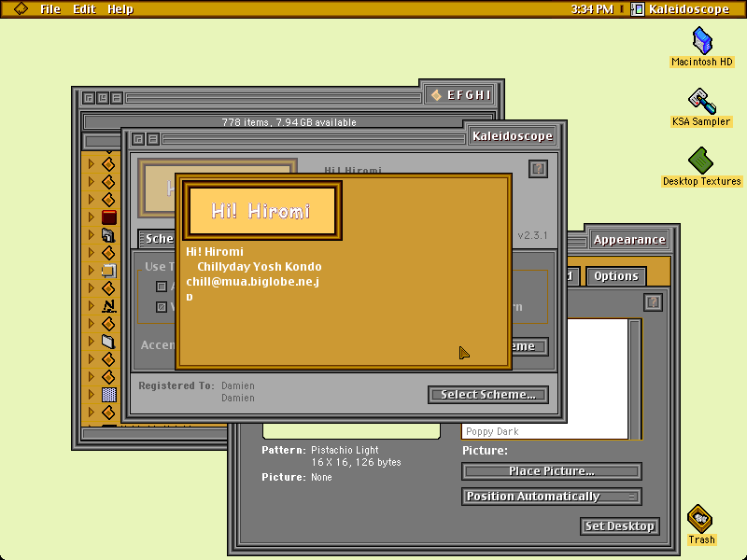
Task: Click the '778 items, 7.94 GB available' status text
Action: tap(289, 122)
